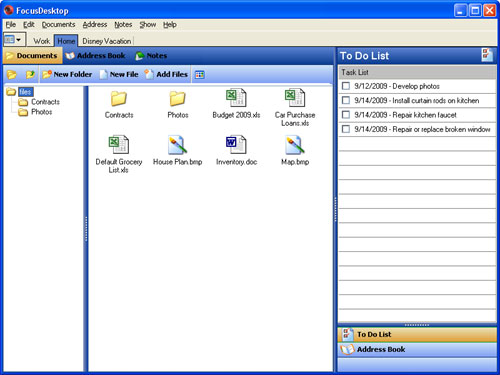Check the Repair kitchen faucet task
Image resolution: width=500 pixels, height=375 pixels.
click(x=346, y=115)
